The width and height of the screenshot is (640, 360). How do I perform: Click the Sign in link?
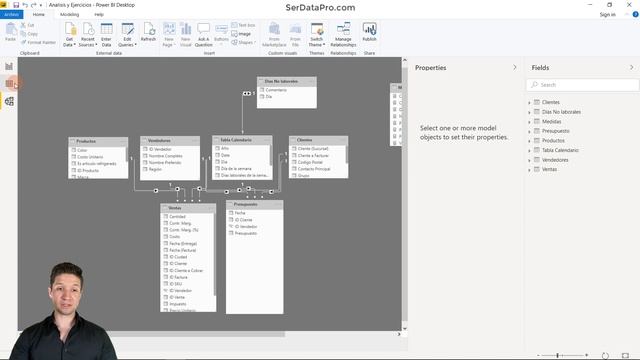tap(607, 14)
